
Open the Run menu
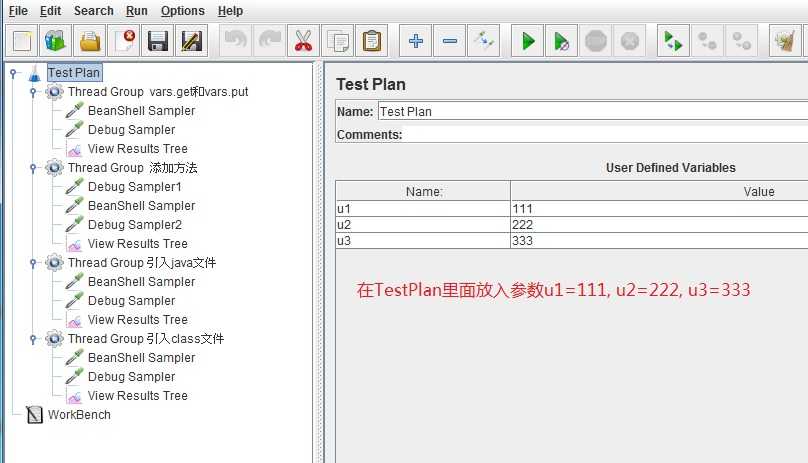click(137, 11)
